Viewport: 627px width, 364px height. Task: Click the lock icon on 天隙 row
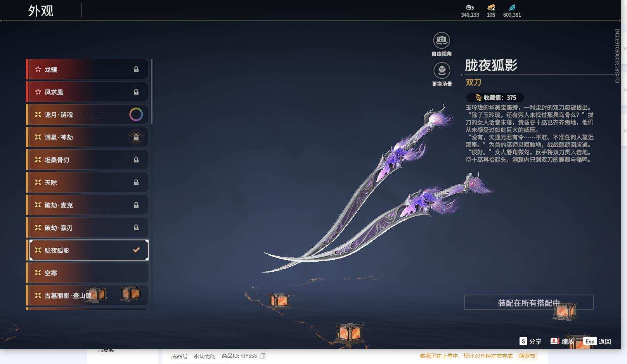136,182
